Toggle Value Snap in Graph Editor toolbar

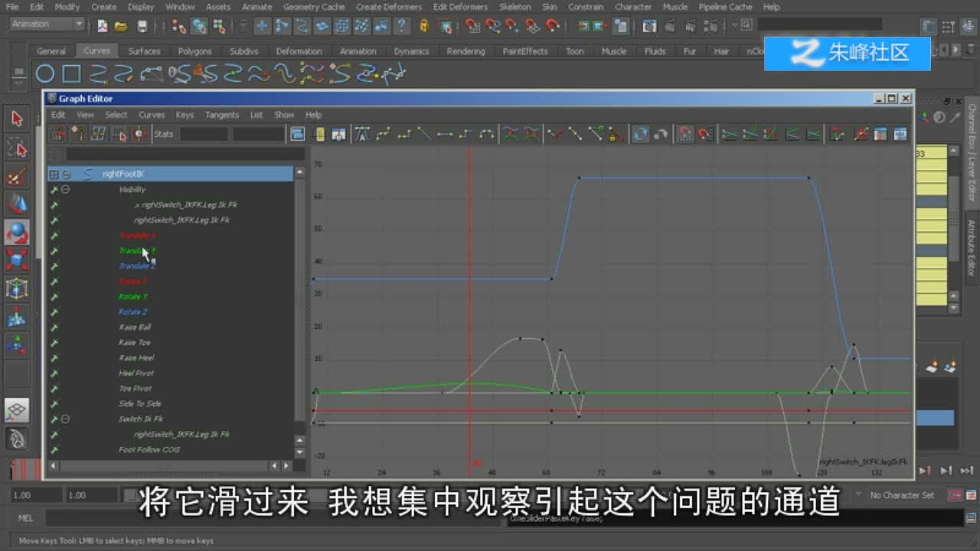click(705, 134)
